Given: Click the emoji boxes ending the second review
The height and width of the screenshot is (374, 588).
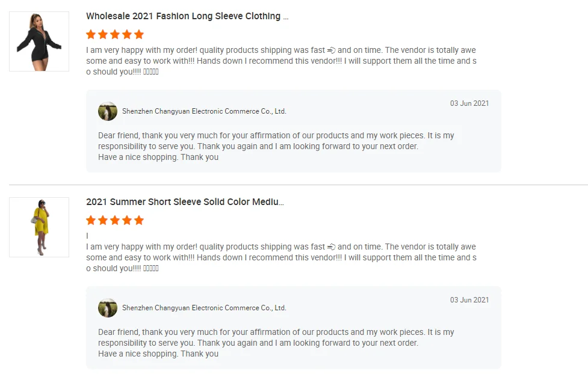Looking at the screenshot, I should (151, 269).
